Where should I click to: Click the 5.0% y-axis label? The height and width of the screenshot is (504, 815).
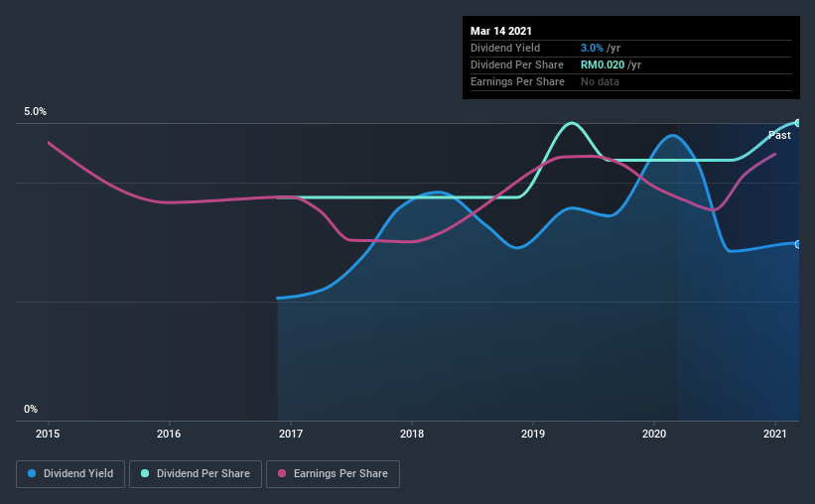36,111
